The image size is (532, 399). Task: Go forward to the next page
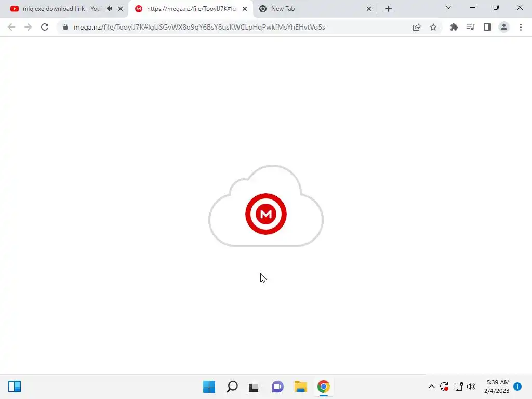28,27
